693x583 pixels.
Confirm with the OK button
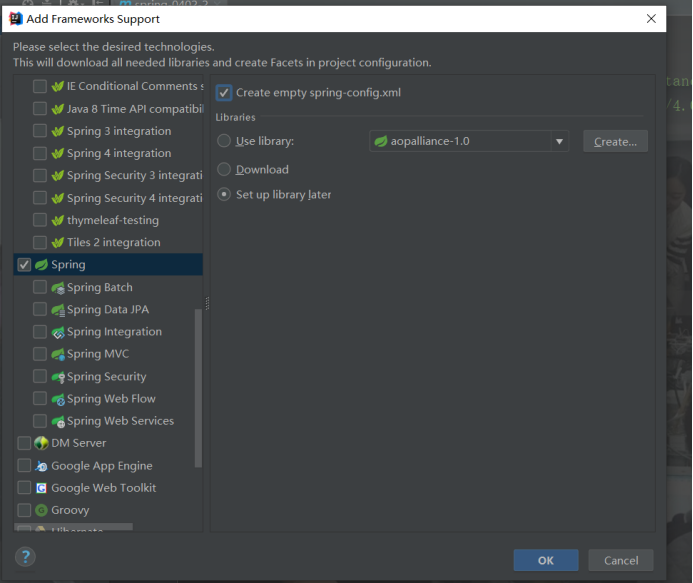coord(546,560)
